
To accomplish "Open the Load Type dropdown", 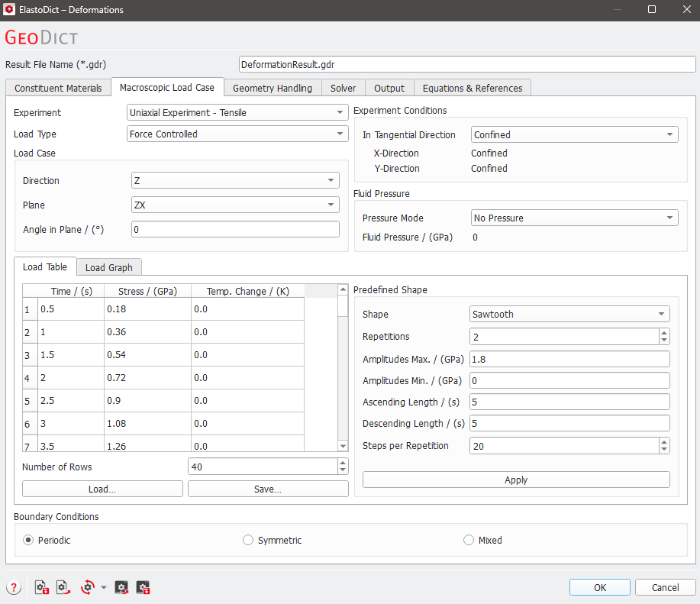I will [x=237, y=134].
